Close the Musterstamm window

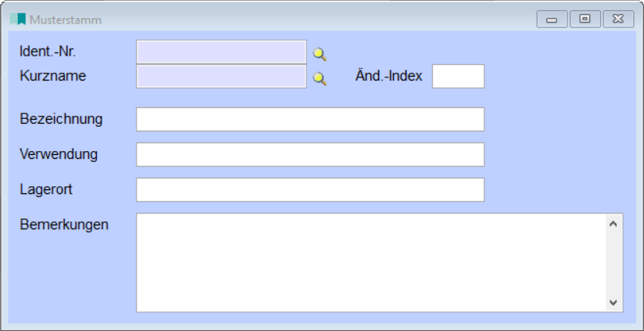tap(617, 19)
